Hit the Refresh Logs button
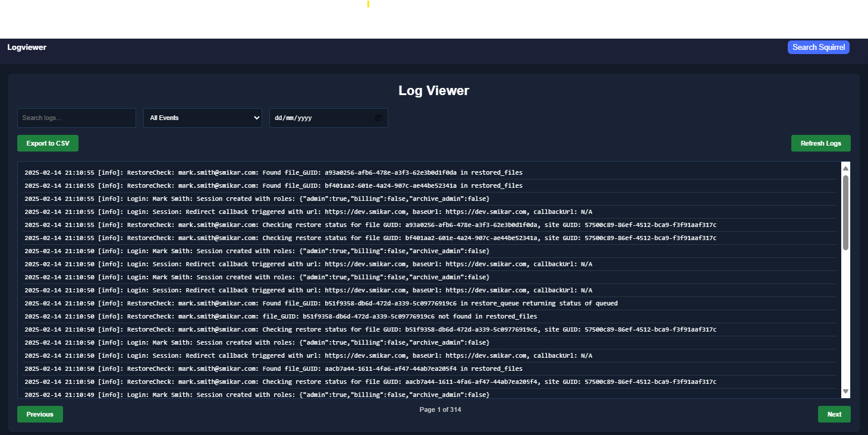The height and width of the screenshot is (435, 868). [820, 143]
